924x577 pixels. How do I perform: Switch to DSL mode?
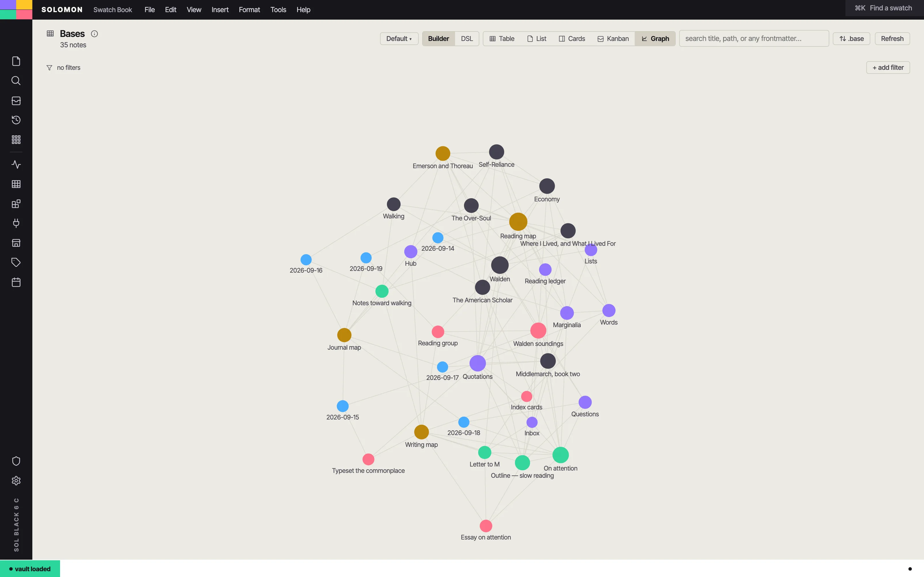pyautogui.click(x=467, y=39)
